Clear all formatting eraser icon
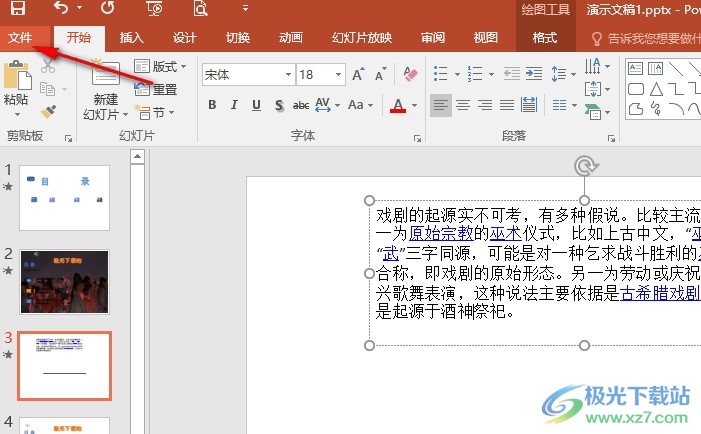 (410, 74)
